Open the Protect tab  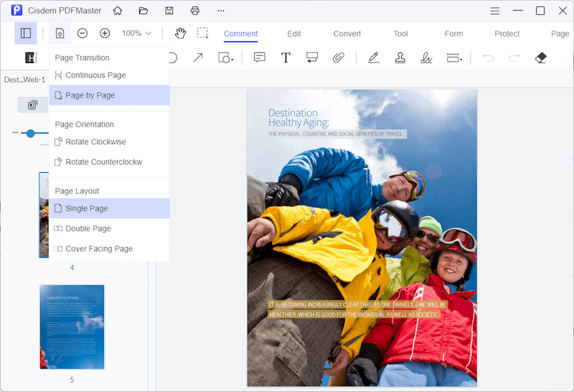click(507, 34)
